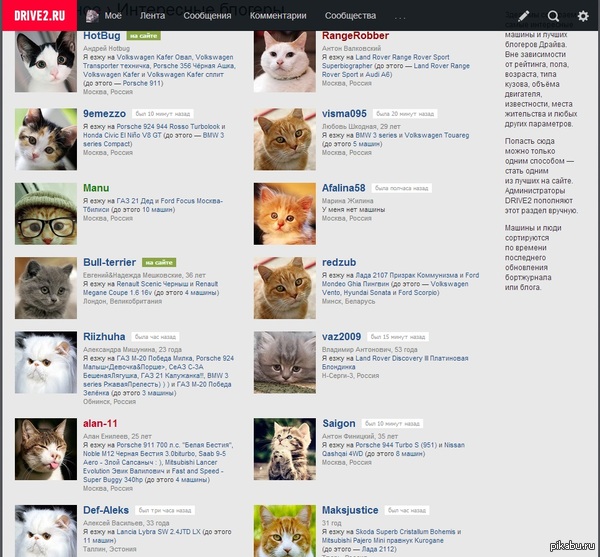Viewport: 600px width, 557px height.
Task: Expand the three-dots more menu
Action: [x=399, y=18]
